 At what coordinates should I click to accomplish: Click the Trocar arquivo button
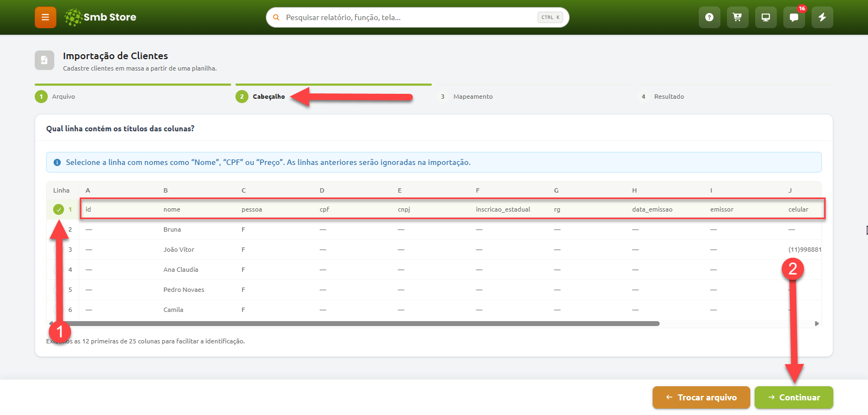click(701, 397)
